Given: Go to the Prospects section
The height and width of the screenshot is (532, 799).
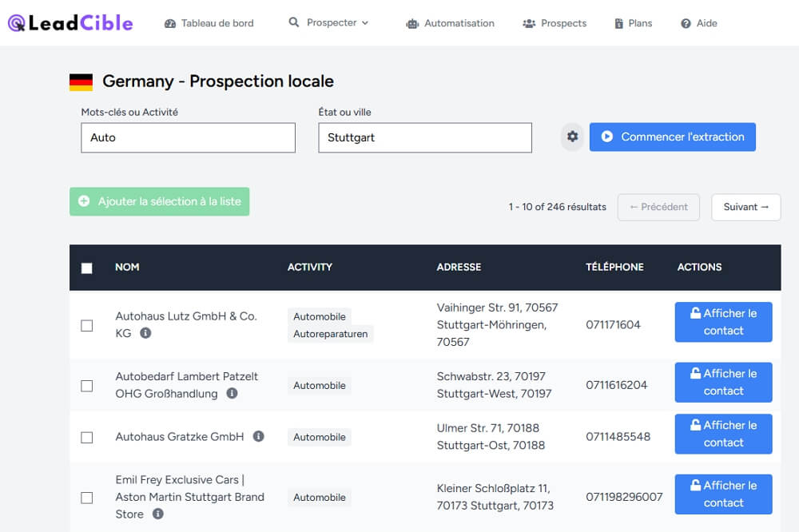Looking at the screenshot, I should coord(555,23).
